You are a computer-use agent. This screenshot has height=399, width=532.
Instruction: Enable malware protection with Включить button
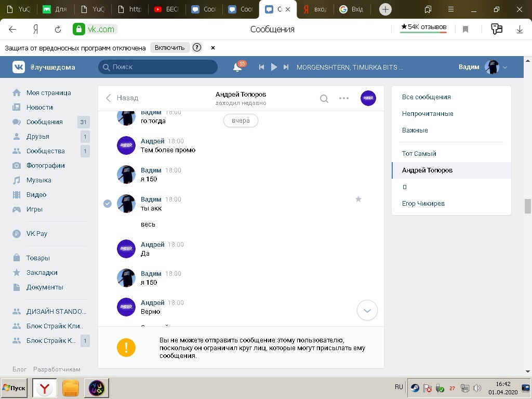pos(169,47)
